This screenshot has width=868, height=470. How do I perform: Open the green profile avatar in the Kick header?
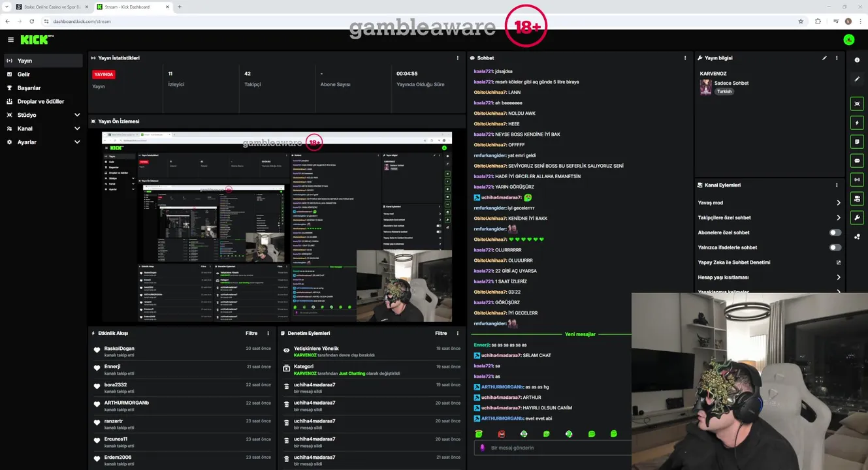point(849,40)
